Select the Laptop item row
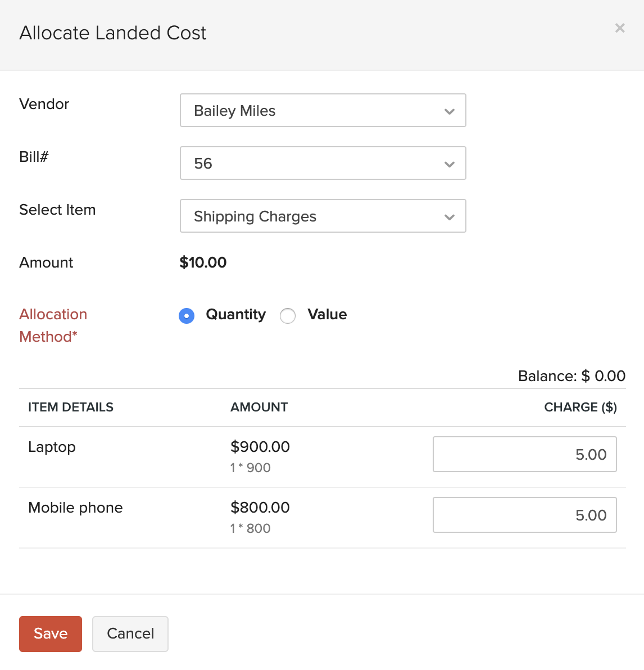The height and width of the screenshot is (670, 644). [x=52, y=447]
